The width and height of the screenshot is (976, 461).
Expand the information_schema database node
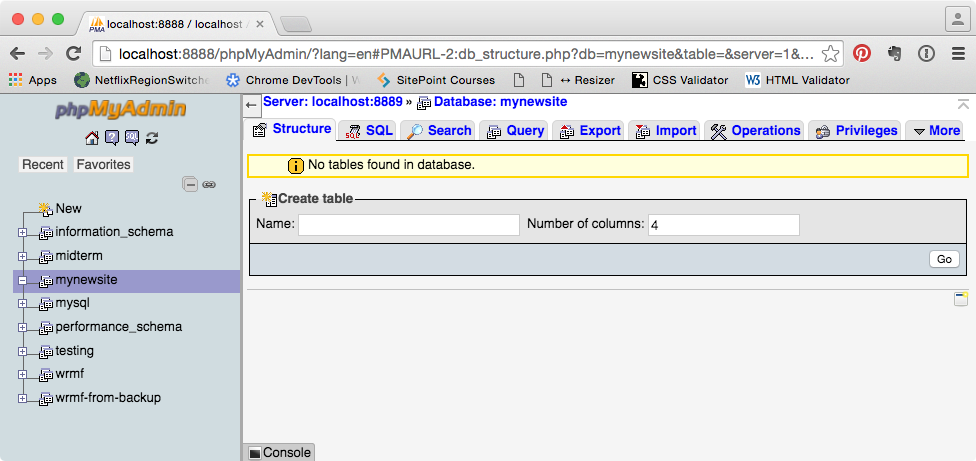pyautogui.click(x=22, y=233)
